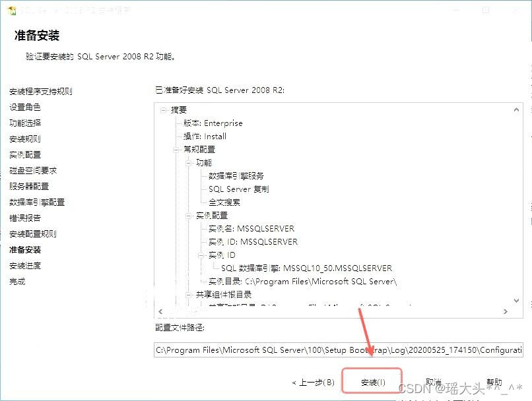532x401 pixels.
Task: Select the 完成 step
Action: tap(17, 282)
